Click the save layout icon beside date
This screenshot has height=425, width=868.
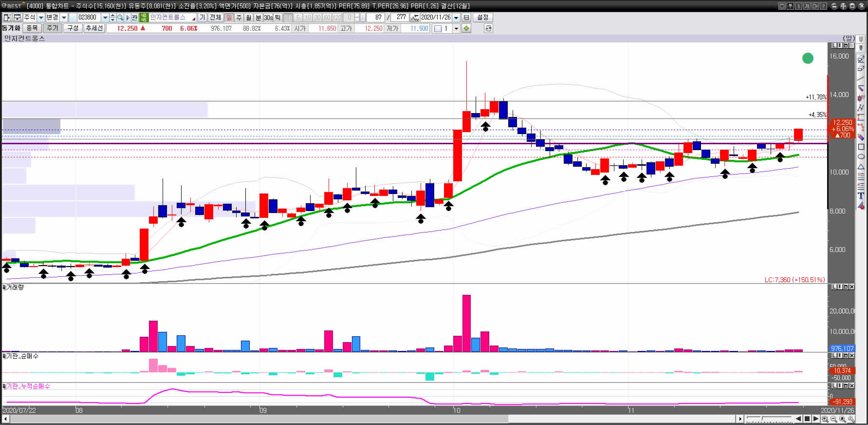[x=466, y=17]
